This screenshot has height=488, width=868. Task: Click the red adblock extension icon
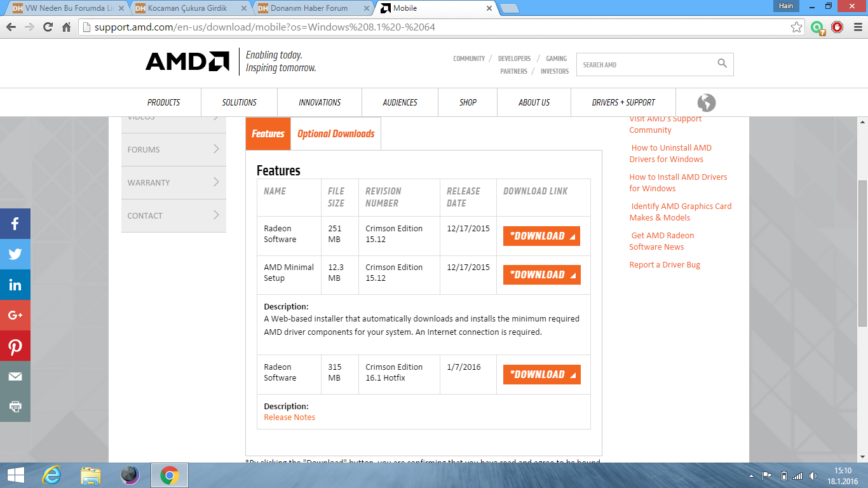837,27
